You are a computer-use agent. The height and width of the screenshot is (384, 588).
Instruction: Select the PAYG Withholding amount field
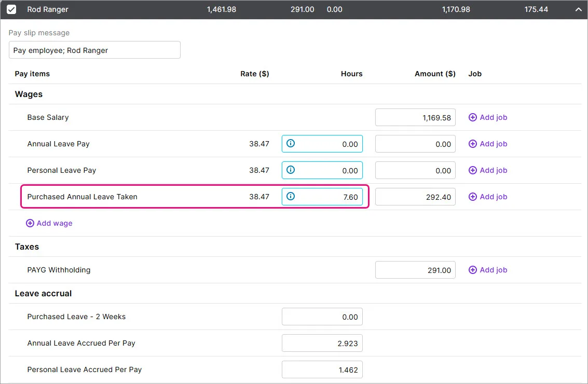[x=415, y=270]
